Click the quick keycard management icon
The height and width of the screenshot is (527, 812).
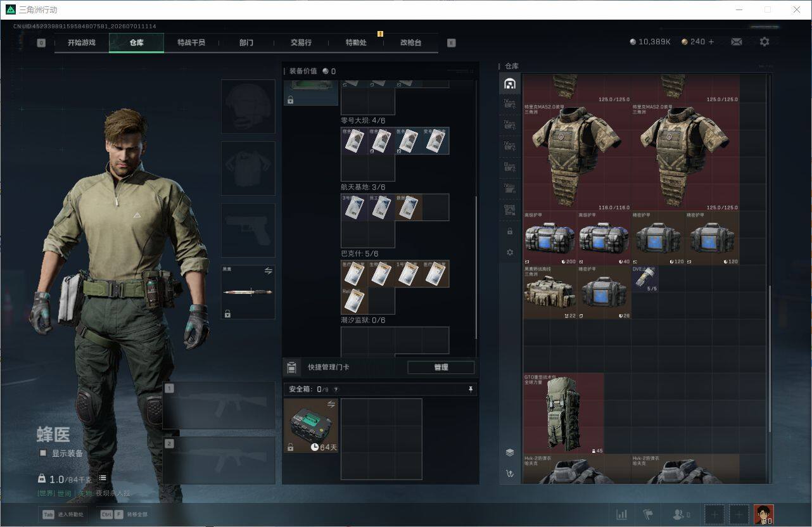tap(292, 367)
